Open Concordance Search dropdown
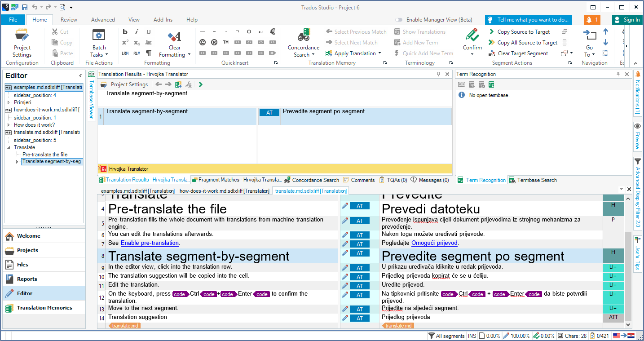 pos(313,55)
